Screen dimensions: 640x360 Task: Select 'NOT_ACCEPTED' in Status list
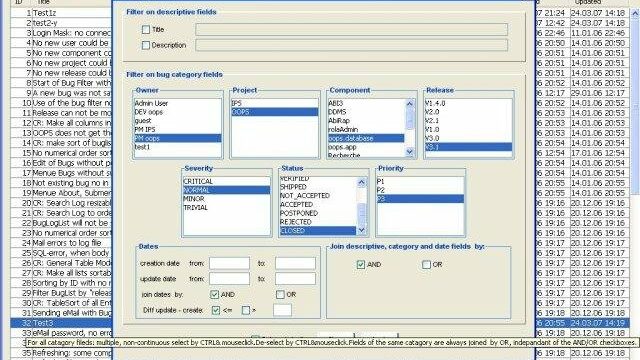(x=318, y=196)
